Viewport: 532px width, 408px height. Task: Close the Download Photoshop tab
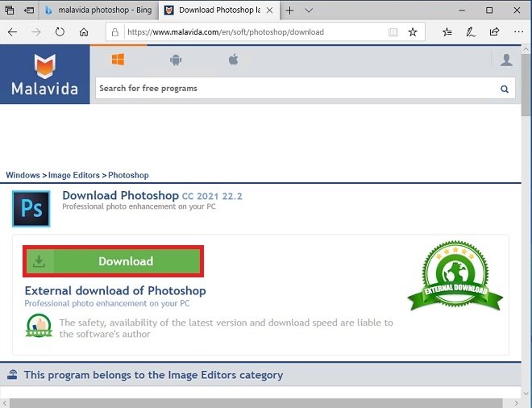tap(270, 10)
